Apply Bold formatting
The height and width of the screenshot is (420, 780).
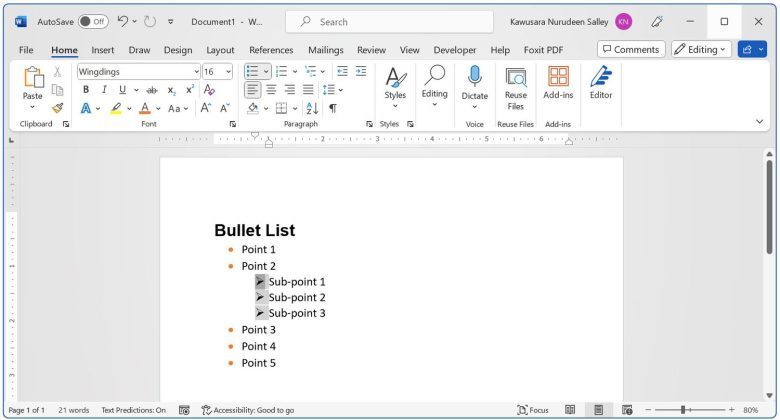[x=86, y=90]
